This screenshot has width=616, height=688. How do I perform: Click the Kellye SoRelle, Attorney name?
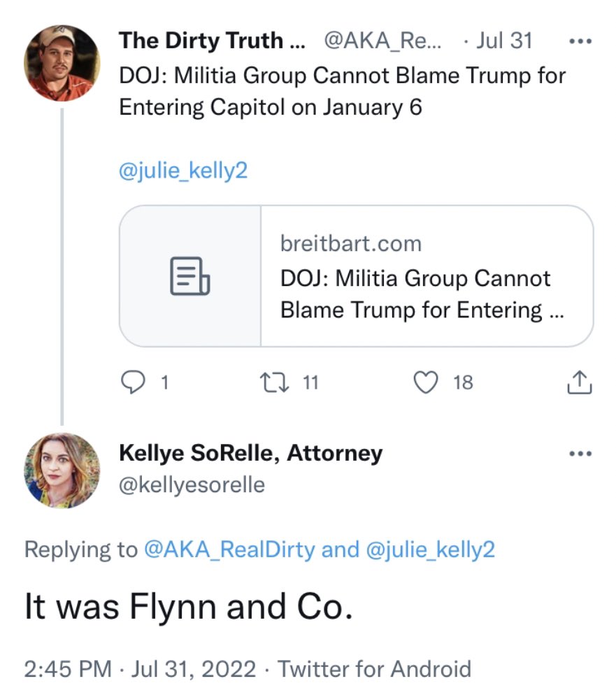(x=251, y=453)
